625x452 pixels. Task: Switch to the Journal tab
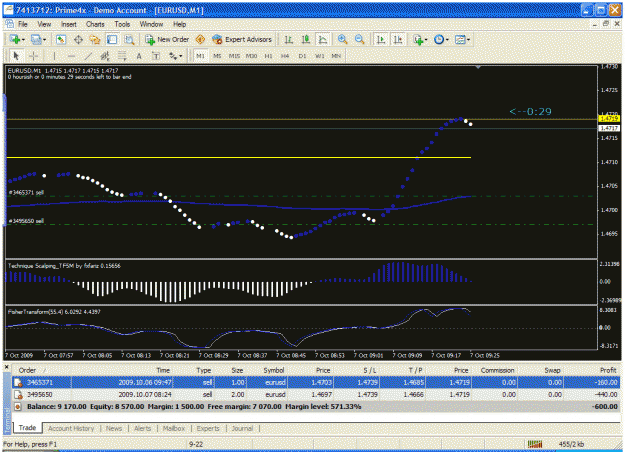pyautogui.click(x=242, y=428)
